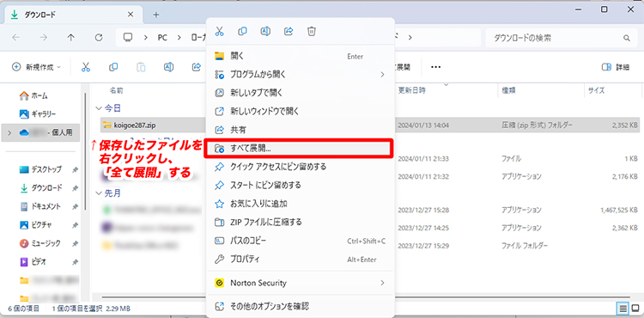The image size is (644, 318).
Task: Open the プログラムから開く submenu
Action: tap(301, 75)
